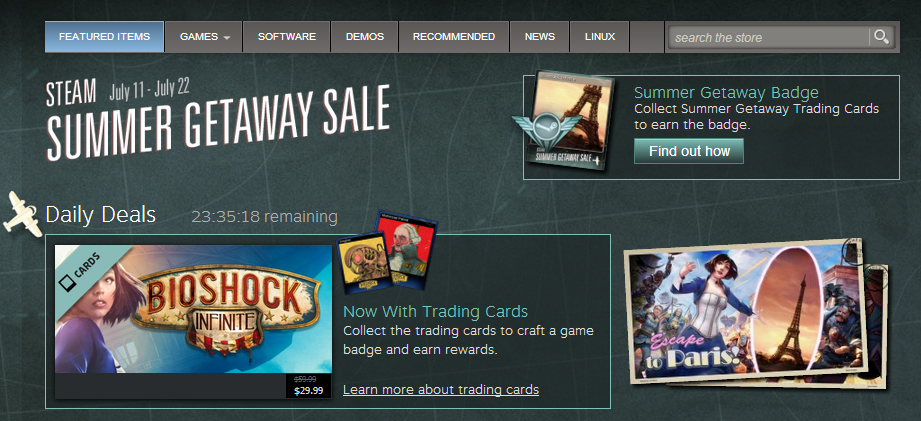Open the BioShock Infinite deal banner
Screen dimensions: 921x421
(x=193, y=309)
